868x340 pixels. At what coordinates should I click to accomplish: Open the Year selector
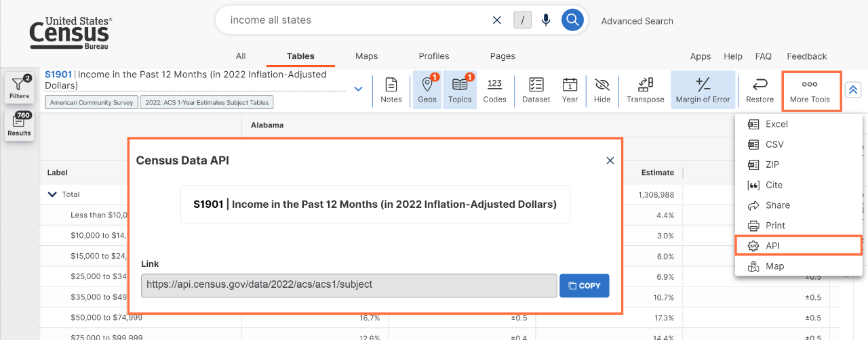click(570, 90)
